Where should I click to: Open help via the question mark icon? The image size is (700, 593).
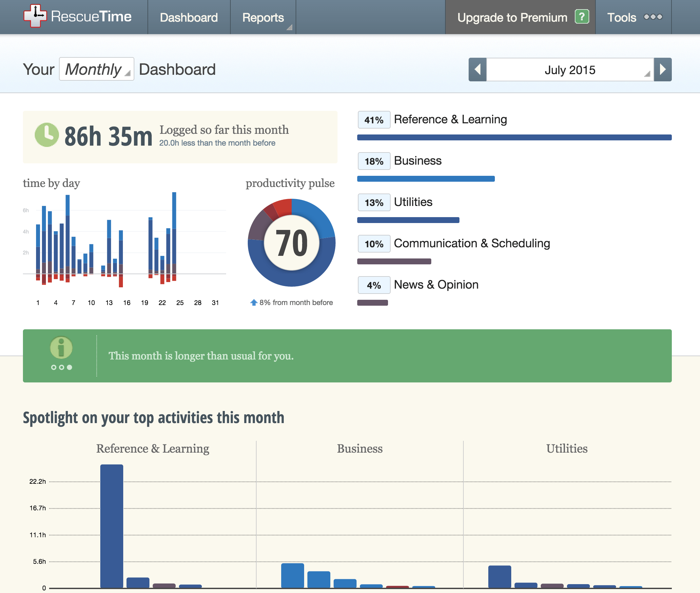click(x=582, y=16)
